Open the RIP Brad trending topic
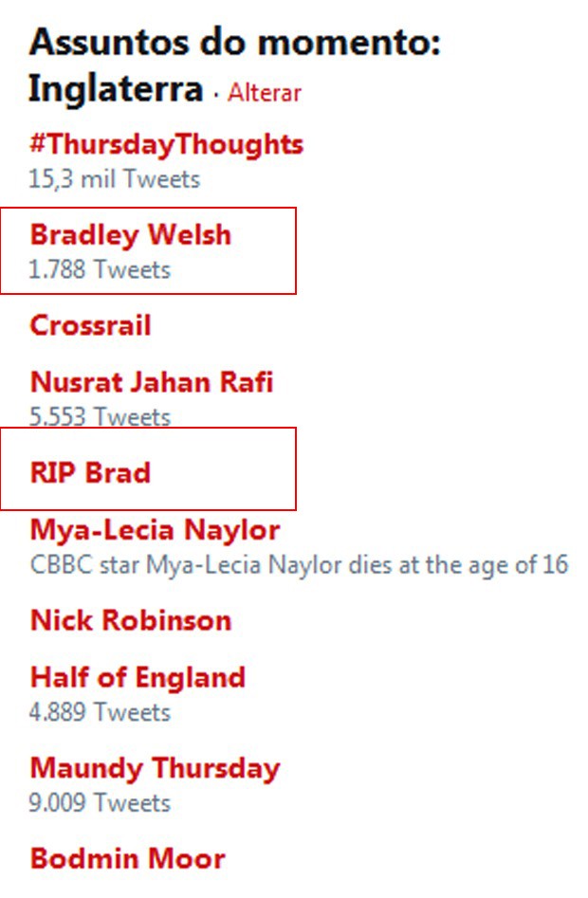The height and width of the screenshot is (898, 588). click(x=90, y=472)
